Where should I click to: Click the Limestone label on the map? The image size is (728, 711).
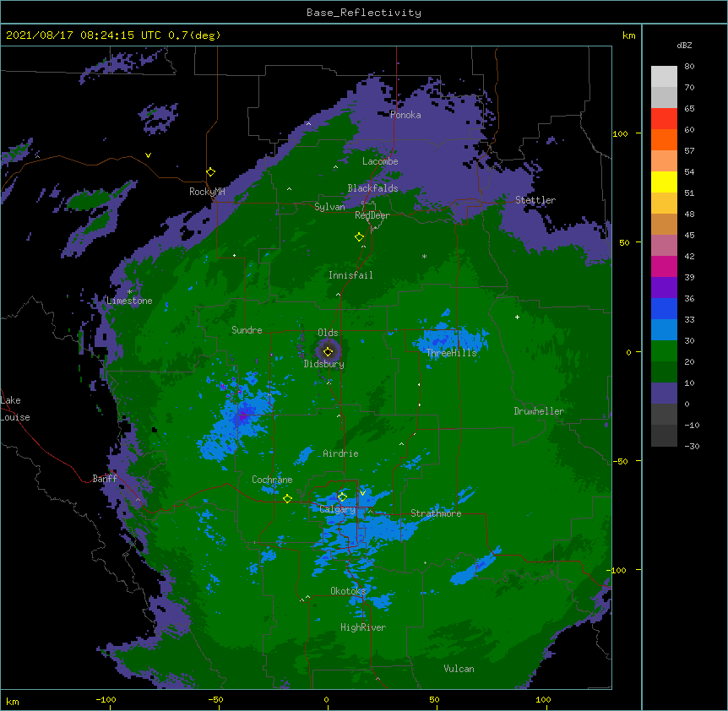pos(129,301)
